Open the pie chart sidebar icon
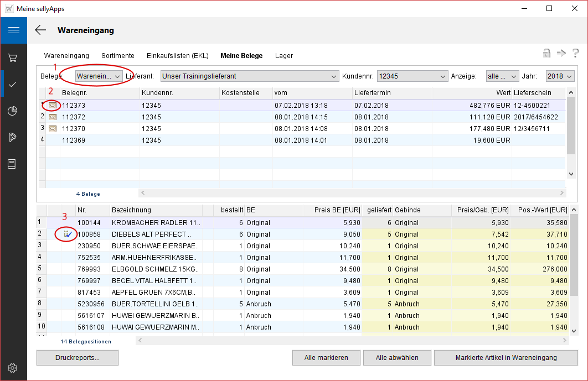 (x=13, y=111)
